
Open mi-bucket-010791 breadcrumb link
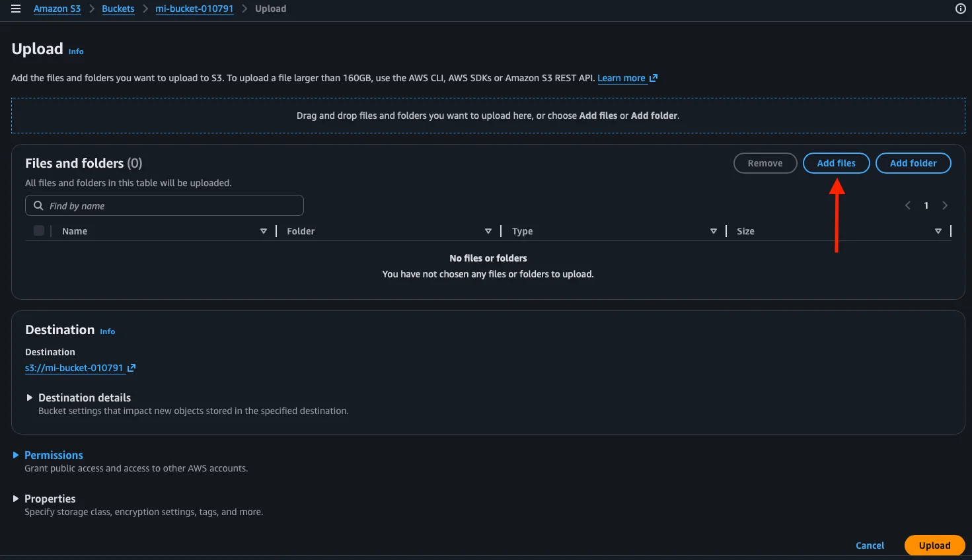[x=194, y=9]
